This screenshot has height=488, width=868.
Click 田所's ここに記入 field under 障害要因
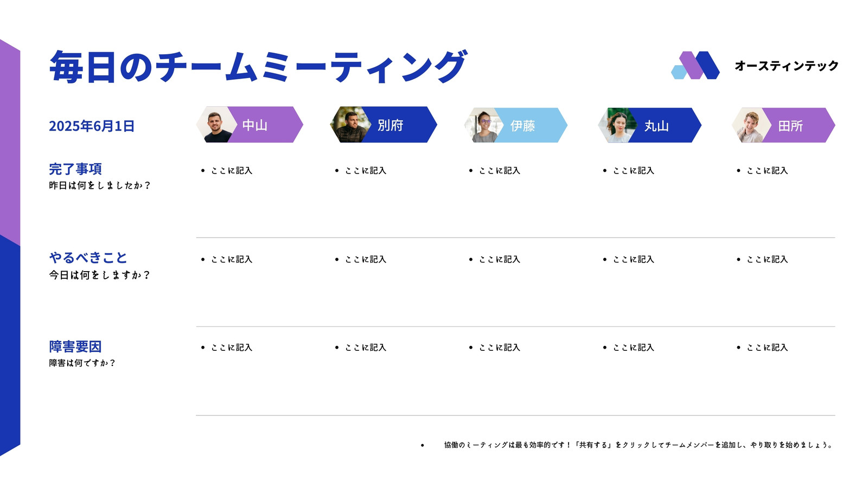click(x=762, y=347)
